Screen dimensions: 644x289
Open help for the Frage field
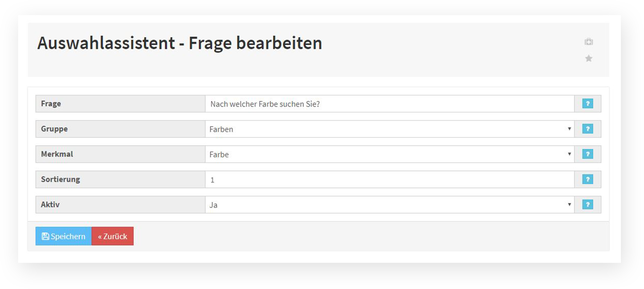click(588, 104)
